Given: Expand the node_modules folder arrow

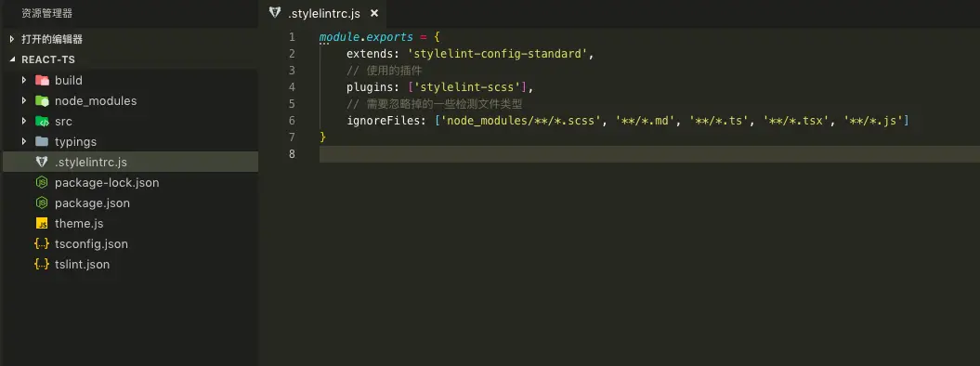Looking at the screenshot, I should [24, 100].
